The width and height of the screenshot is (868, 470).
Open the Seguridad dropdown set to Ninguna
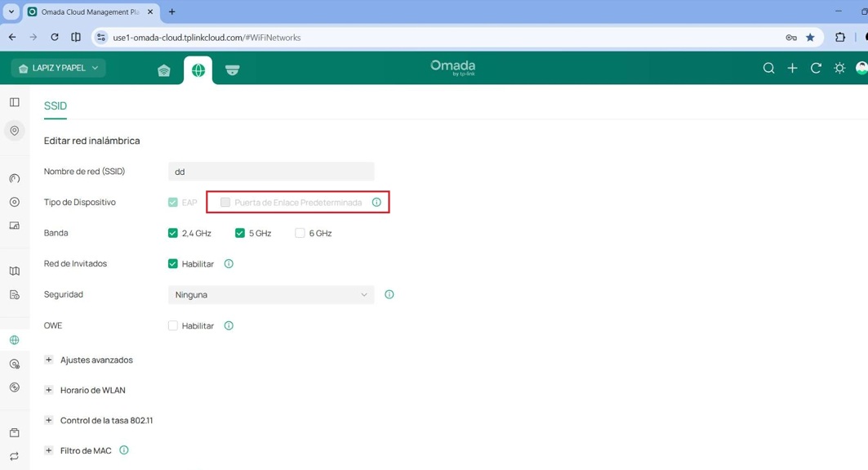click(271, 294)
